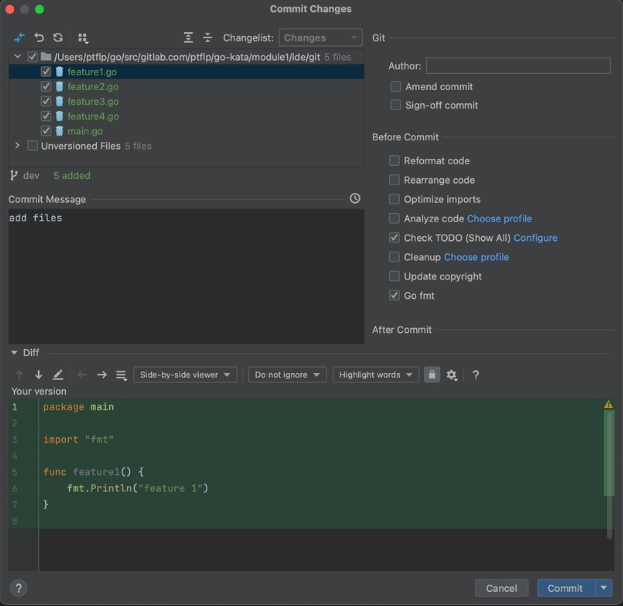Select main.go in the changes list
Screen dimensions: 623x606
coord(85,131)
